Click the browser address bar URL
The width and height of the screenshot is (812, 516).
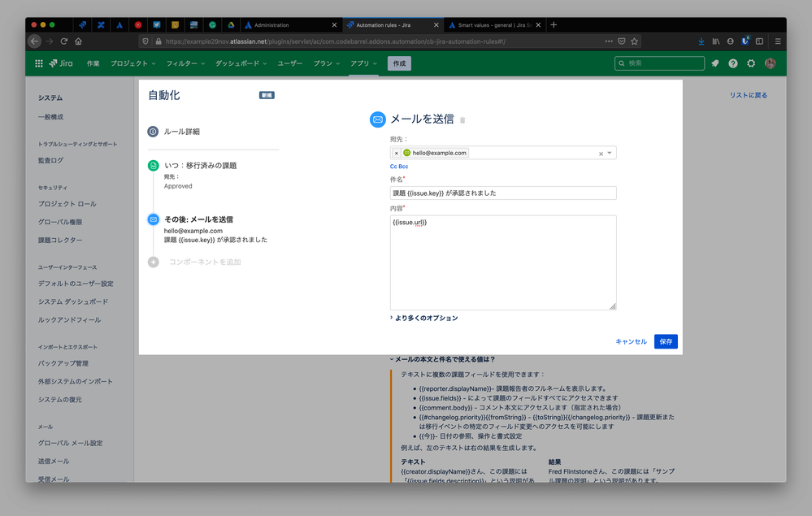pyautogui.click(x=335, y=41)
